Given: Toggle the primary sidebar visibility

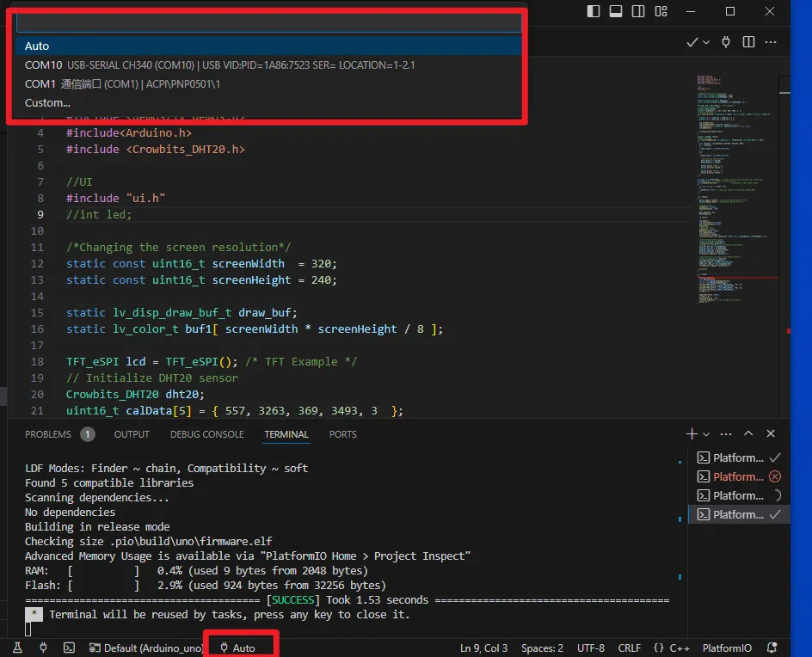Looking at the screenshot, I should 594,11.
